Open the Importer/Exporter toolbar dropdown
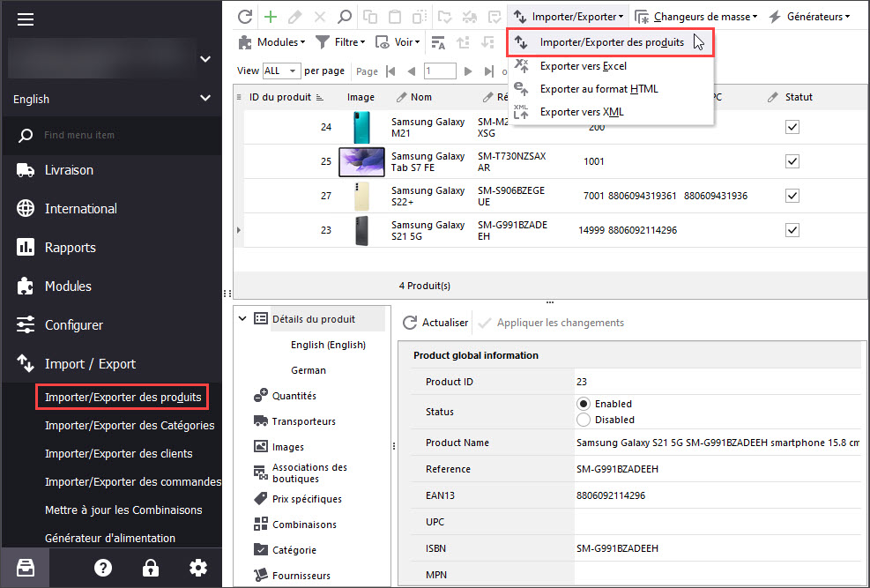The width and height of the screenshot is (870, 588). click(x=569, y=17)
